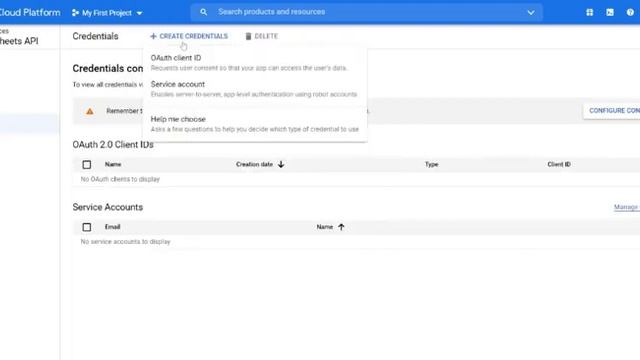This screenshot has width=640, height=360.
Task: Click the OAuth table Name column header
Action: [x=113, y=164]
